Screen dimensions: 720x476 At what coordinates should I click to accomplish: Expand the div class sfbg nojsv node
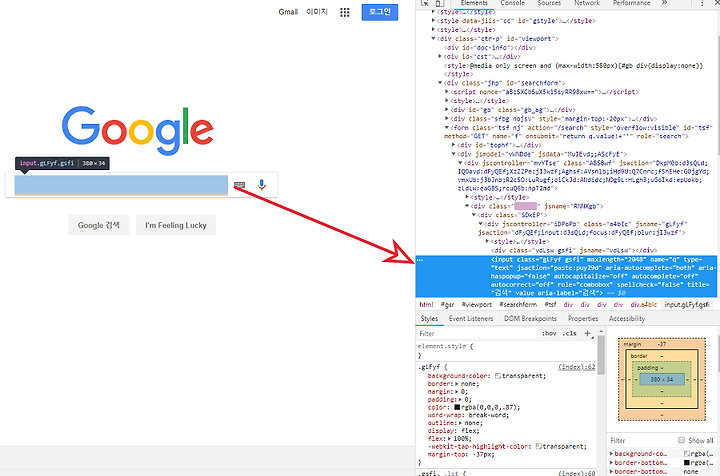pos(447,118)
